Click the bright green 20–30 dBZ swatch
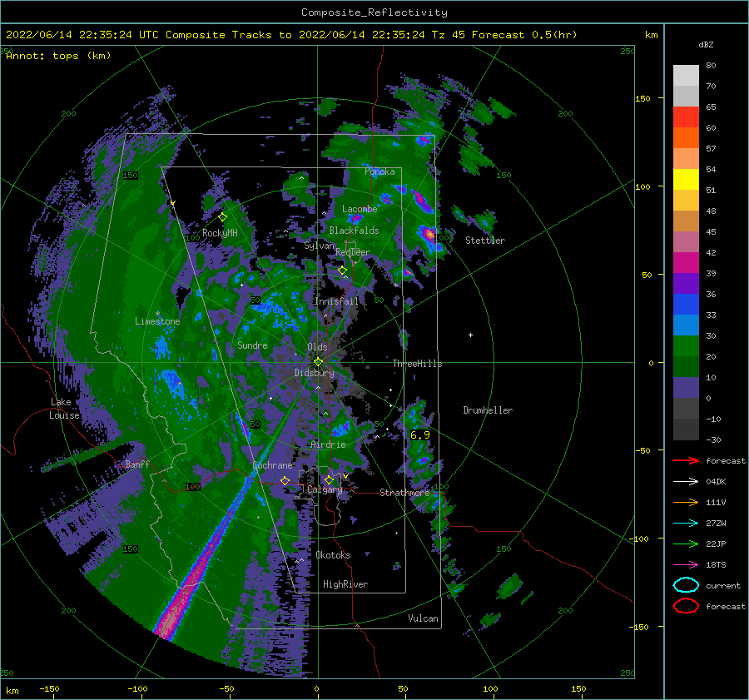The image size is (749, 700). tap(686, 346)
